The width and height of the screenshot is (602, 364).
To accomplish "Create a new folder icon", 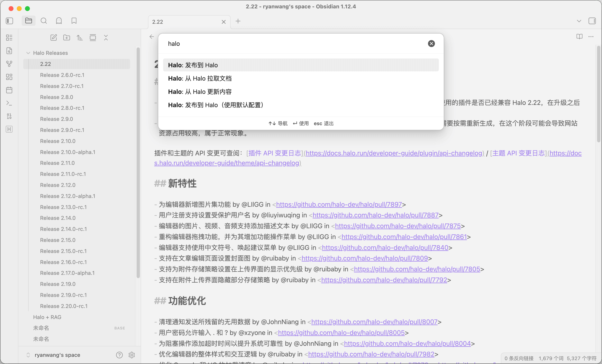I will click(66, 38).
